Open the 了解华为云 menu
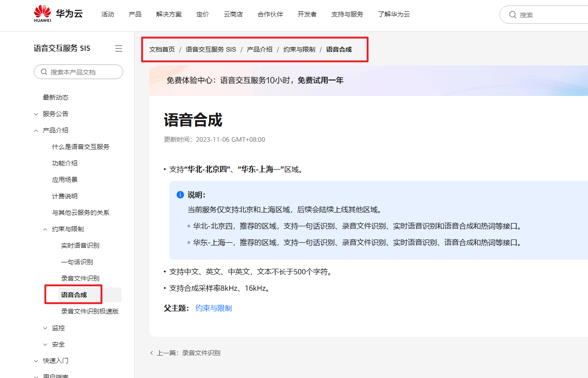The width and height of the screenshot is (588, 378). (x=394, y=14)
